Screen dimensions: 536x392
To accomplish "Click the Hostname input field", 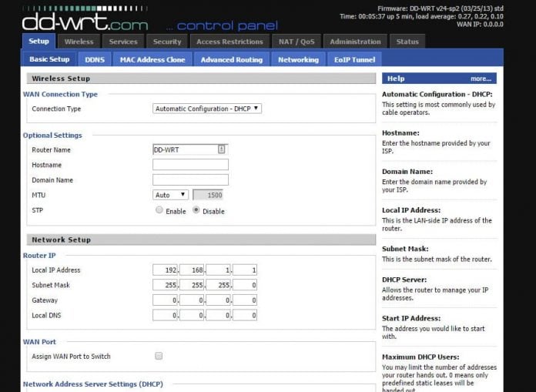I will 190,165.
